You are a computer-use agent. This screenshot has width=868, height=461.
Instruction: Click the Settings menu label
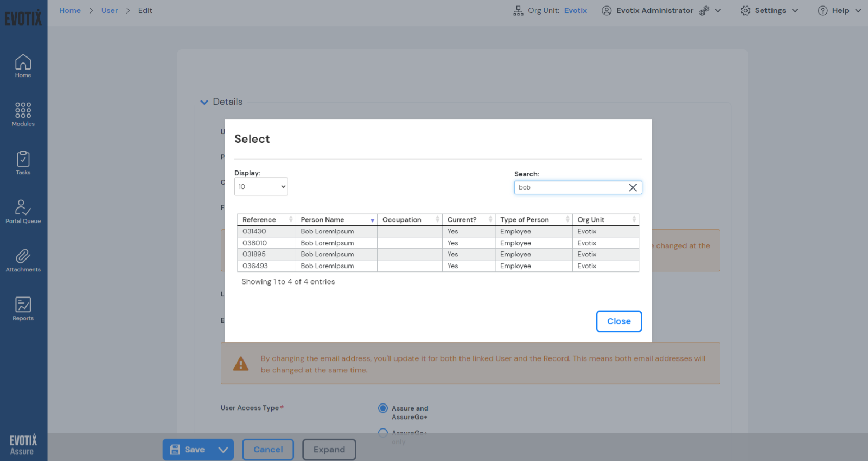click(770, 10)
